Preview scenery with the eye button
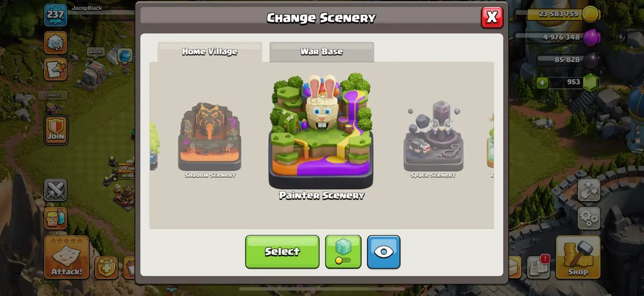 pos(383,252)
